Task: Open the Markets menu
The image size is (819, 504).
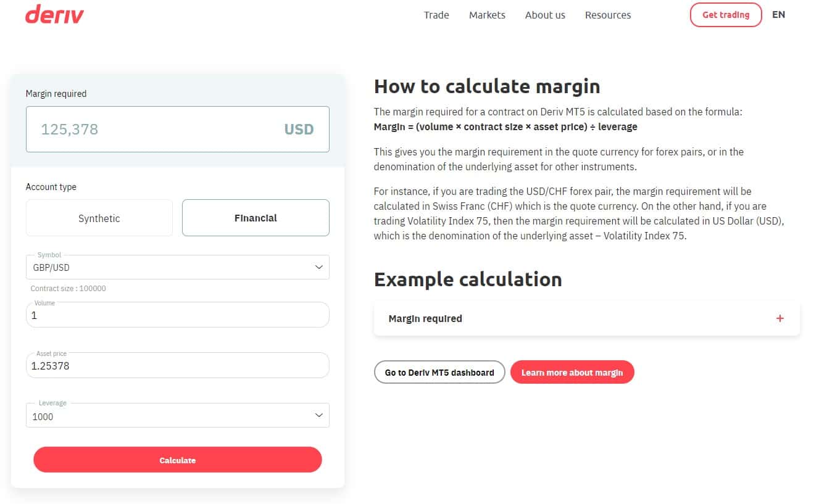Action: coord(487,15)
